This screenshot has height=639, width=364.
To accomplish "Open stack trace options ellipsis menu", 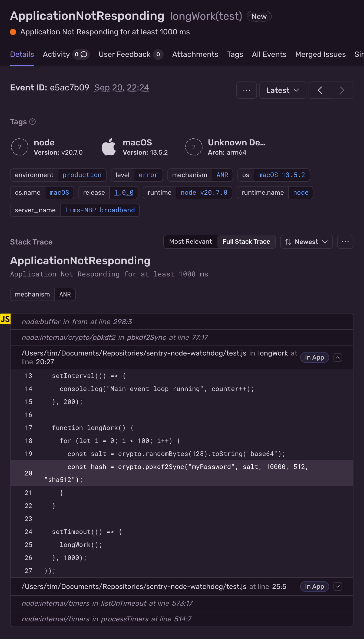I will (x=345, y=242).
